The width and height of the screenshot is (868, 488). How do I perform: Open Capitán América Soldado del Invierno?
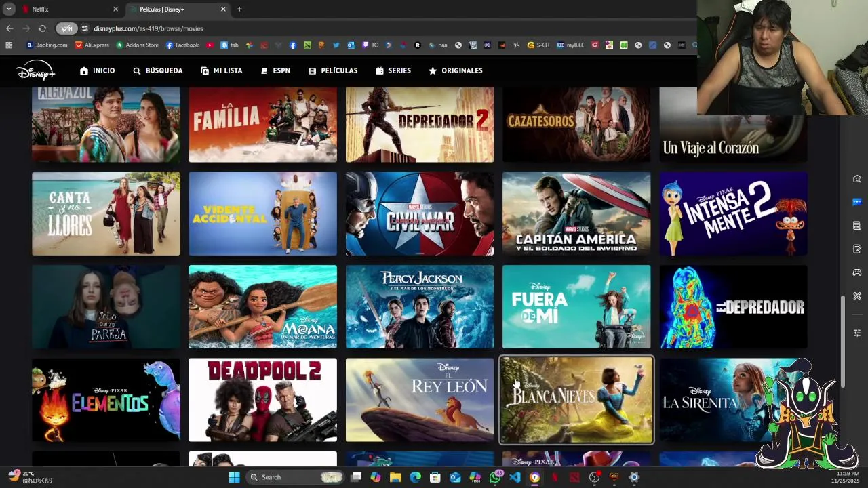point(576,213)
